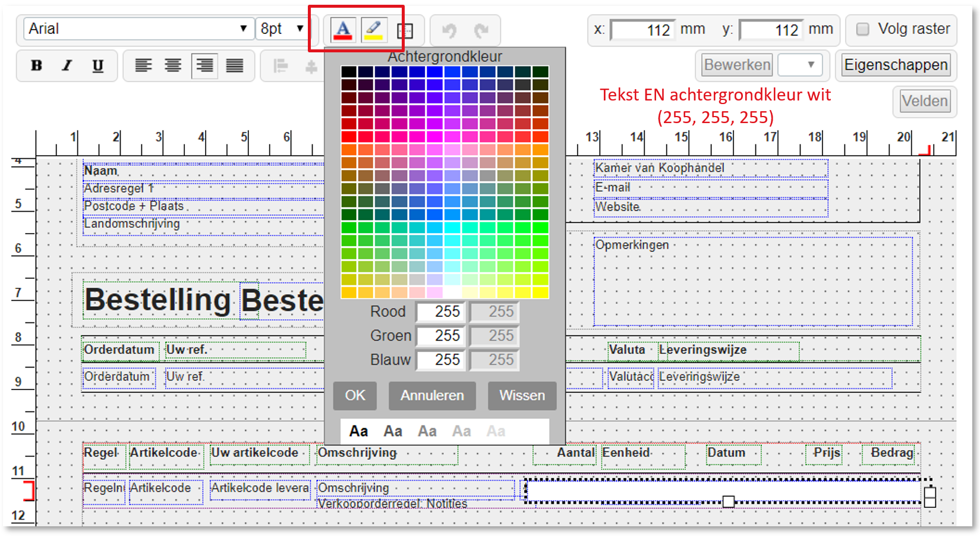Open the Eigenschappen properties panel
980x537 pixels.
click(896, 65)
